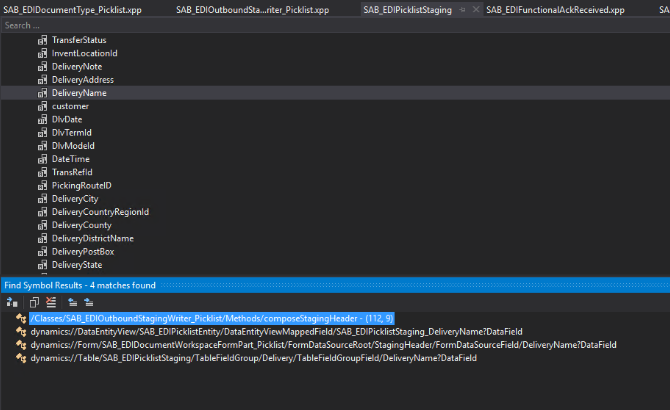The image size is (670, 410).
Task: Click the field icon beside DeliveryName
Action: (42, 93)
